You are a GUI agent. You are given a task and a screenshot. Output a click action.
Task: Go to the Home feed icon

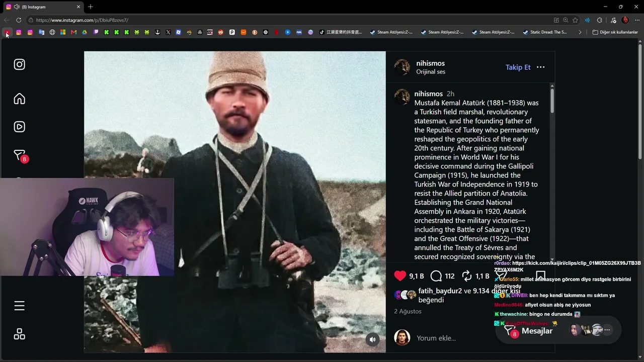pyautogui.click(x=19, y=99)
